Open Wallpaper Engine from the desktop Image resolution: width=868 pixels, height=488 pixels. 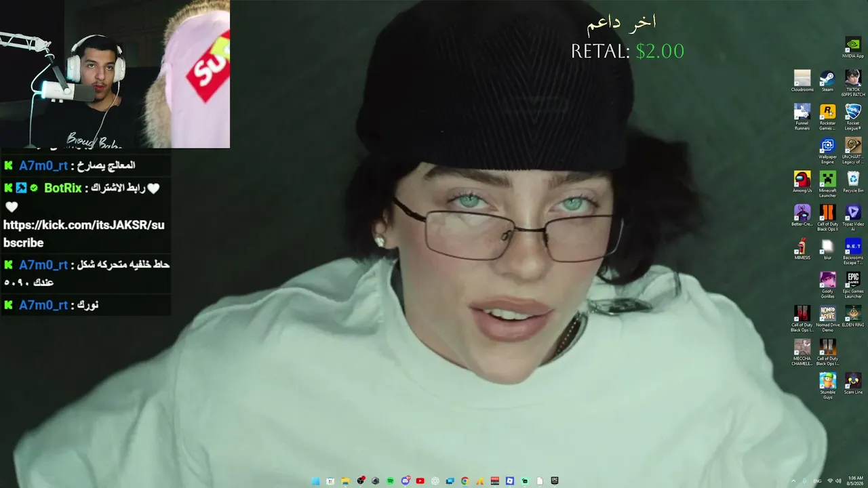point(827,150)
